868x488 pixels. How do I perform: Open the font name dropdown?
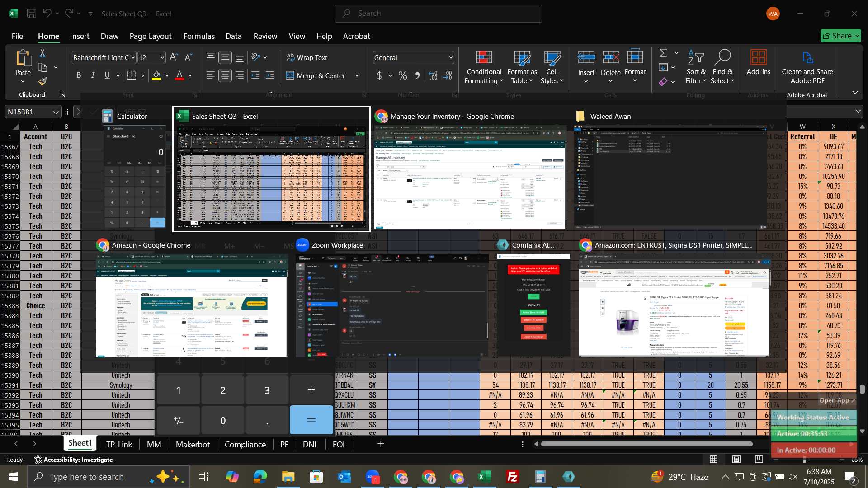132,57
